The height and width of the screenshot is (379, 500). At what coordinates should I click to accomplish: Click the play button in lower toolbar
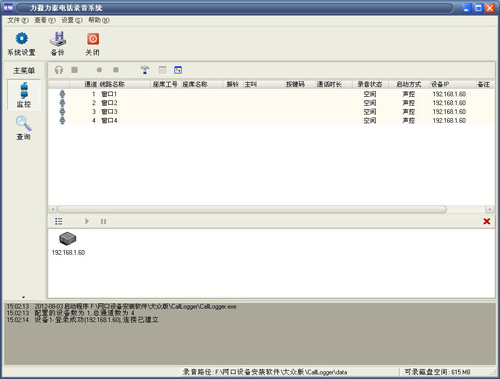[87, 221]
